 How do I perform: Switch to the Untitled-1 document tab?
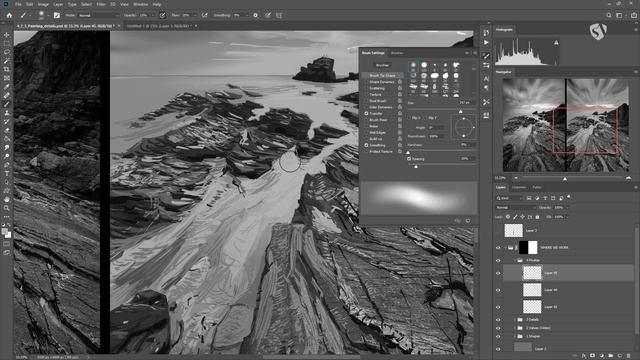pos(160,26)
